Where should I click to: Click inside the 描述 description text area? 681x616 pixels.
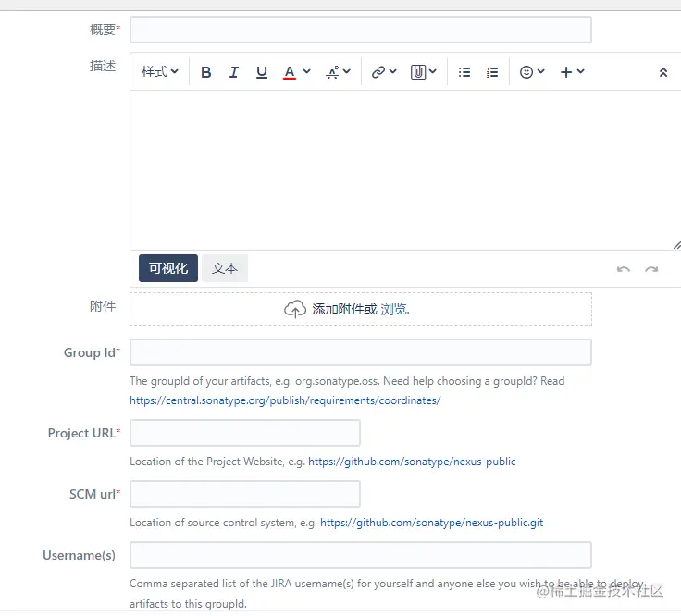(405, 170)
